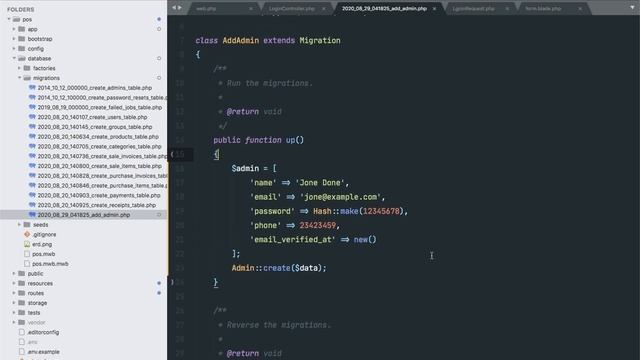Image resolution: width=640 pixels, height=360 pixels.
Task: Click PHP icon of create_failed_jobs_table.php
Action: tap(32, 107)
